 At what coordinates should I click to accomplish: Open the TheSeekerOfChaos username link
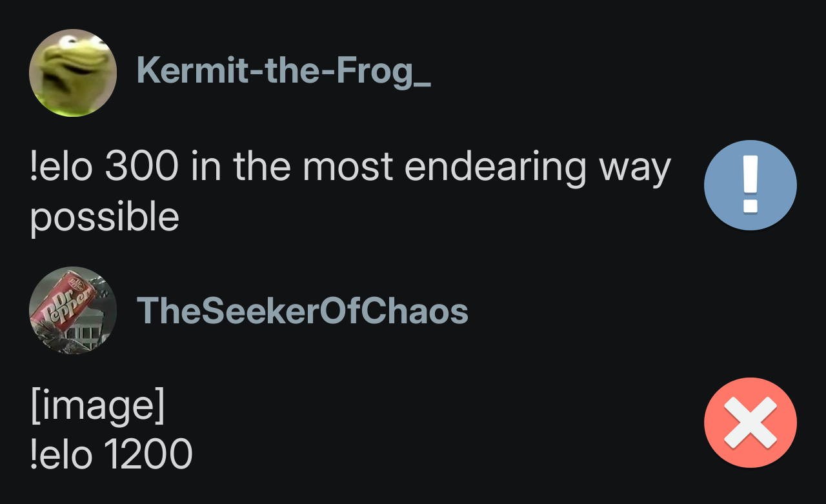click(302, 311)
